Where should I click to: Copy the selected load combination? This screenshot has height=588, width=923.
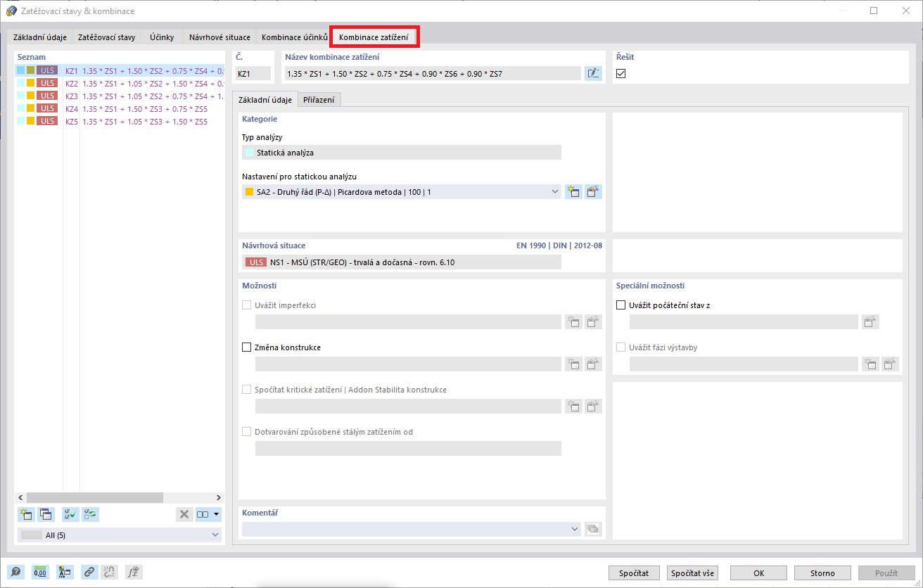pyautogui.click(x=46, y=514)
